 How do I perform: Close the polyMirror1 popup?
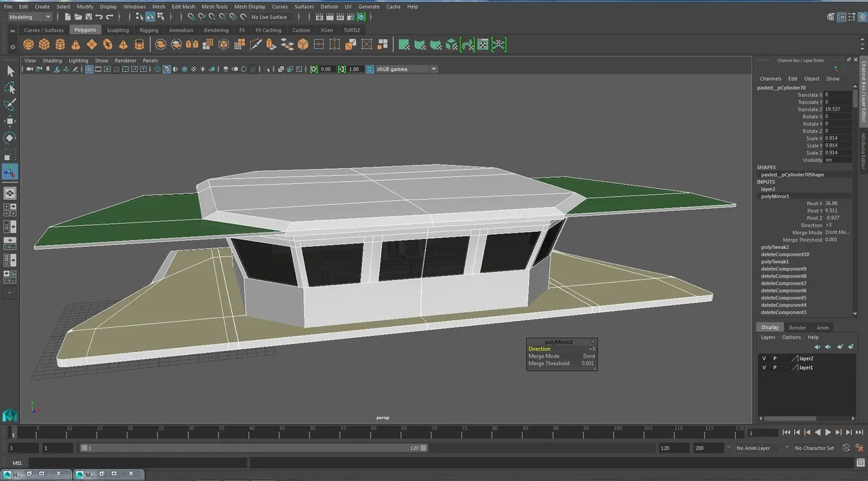click(592, 342)
